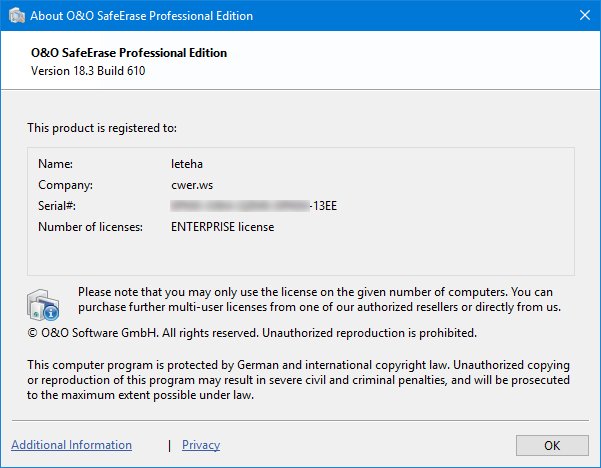Click the Company: field label
This screenshot has width=601, height=468.
click(x=65, y=184)
